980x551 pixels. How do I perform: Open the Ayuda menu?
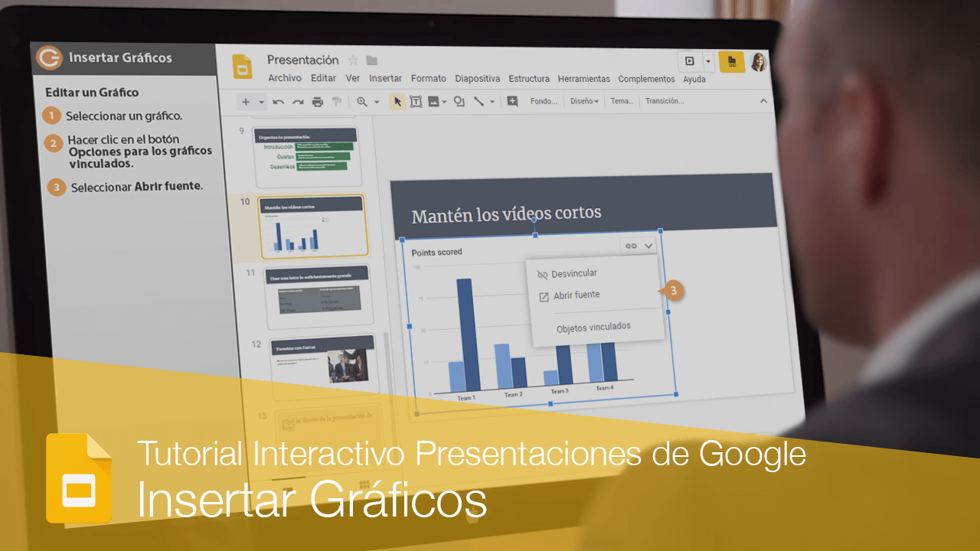tap(694, 79)
